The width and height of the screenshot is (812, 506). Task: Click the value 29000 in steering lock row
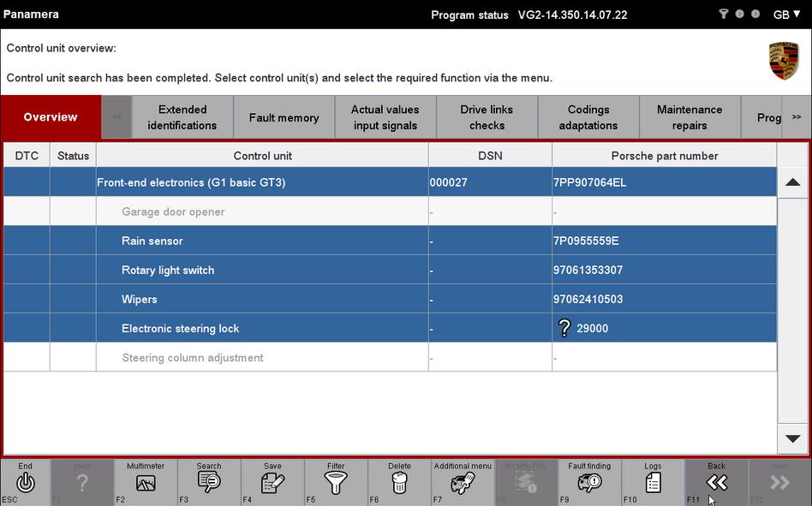coord(593,328)
